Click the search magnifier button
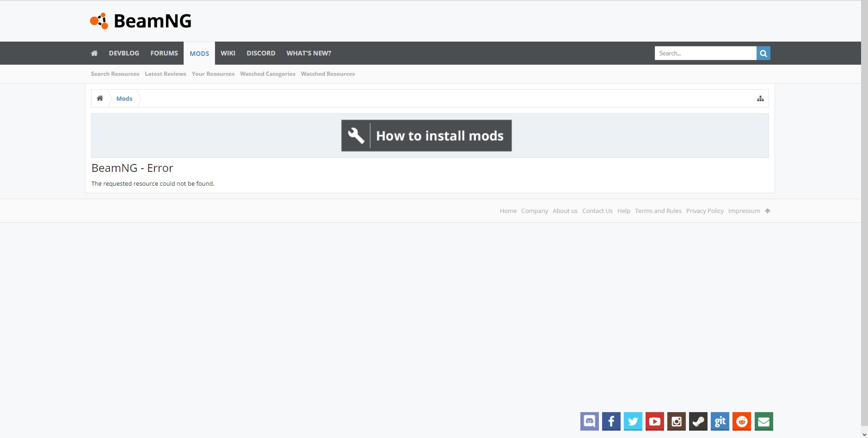 [x=763, y=53]
